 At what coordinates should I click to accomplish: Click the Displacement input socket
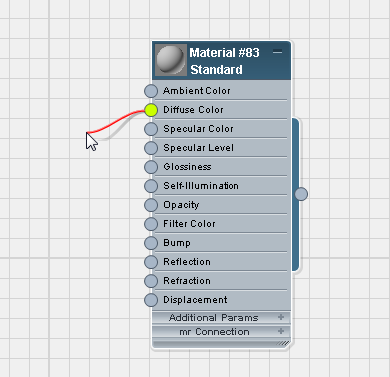point(151,300)
